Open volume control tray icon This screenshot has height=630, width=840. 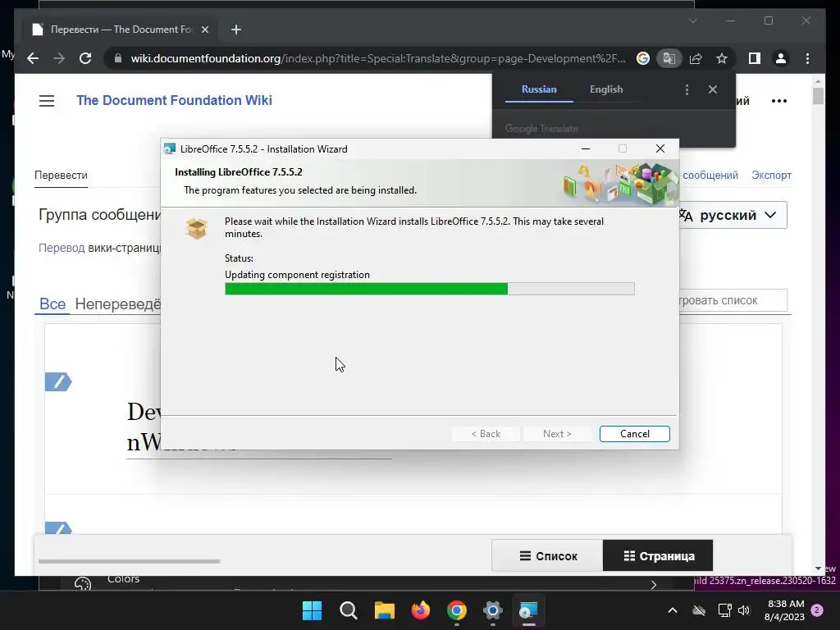744,610
